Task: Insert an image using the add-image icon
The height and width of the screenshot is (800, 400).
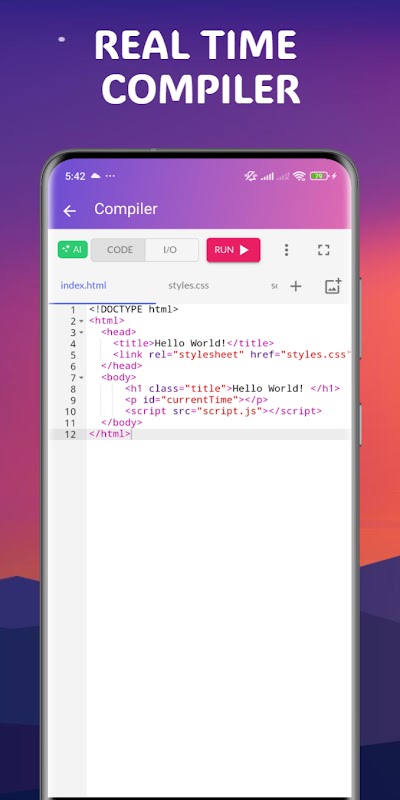Action: tap(333, 286)
